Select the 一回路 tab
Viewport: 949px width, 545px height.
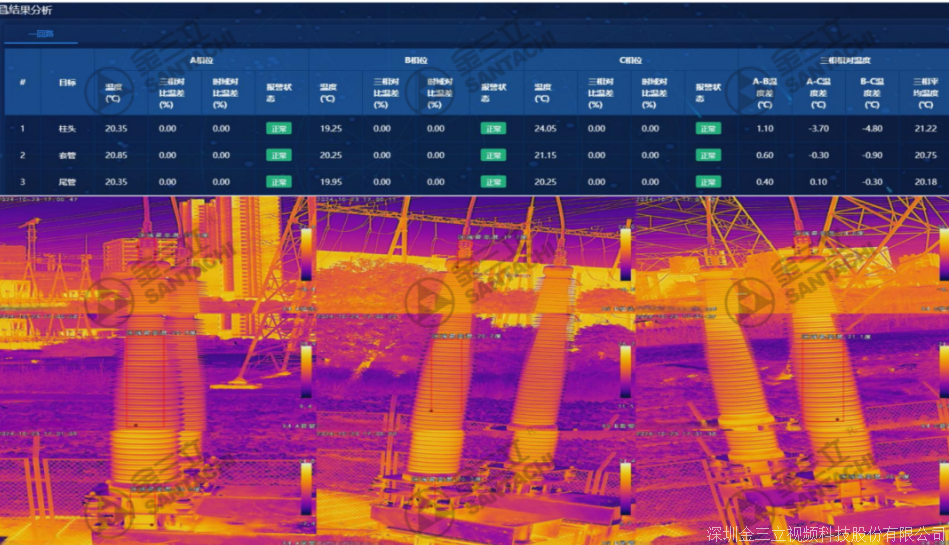pos(43,34)
